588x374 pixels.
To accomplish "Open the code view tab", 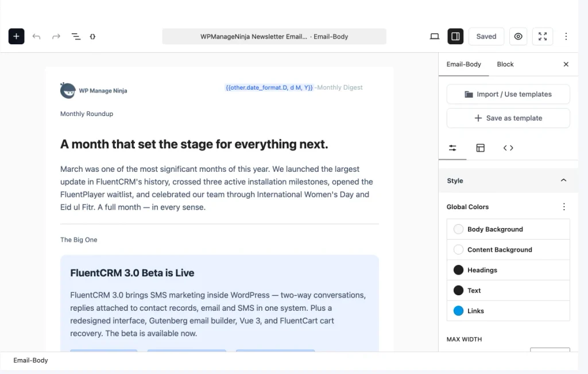I will (x=508, y=148).
